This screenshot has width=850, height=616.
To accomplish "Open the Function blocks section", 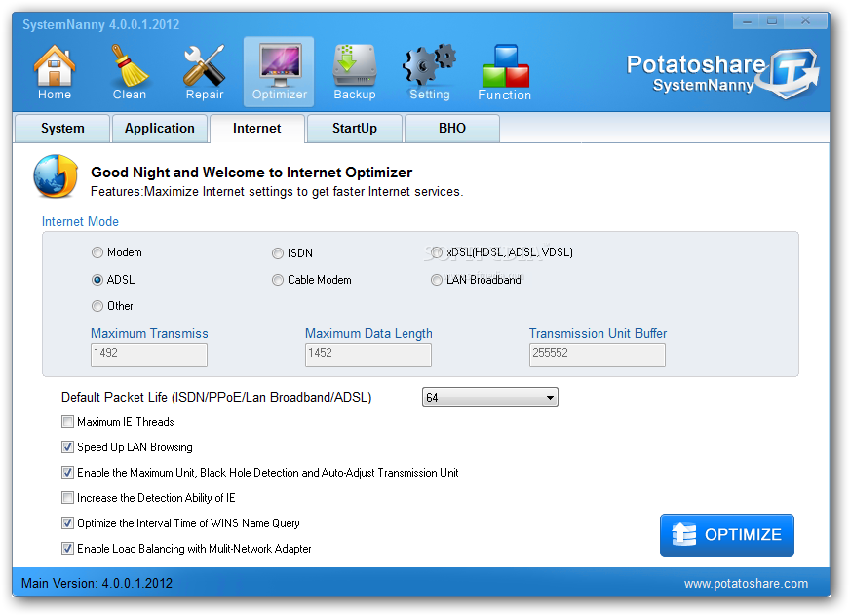I will coord(505,71).
